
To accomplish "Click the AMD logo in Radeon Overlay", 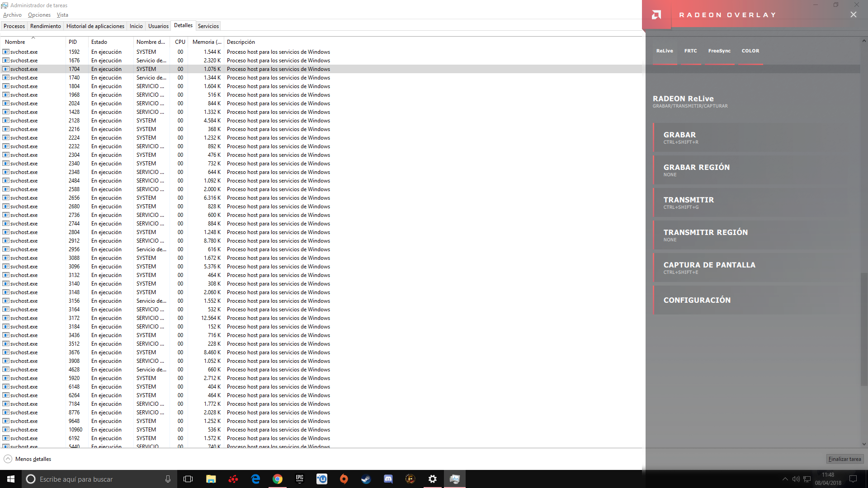I will click(656, 15).
